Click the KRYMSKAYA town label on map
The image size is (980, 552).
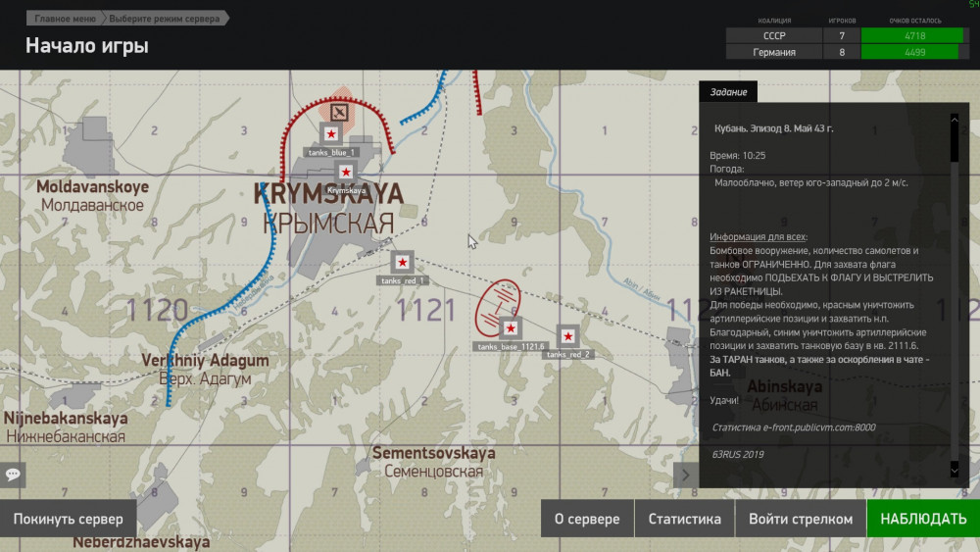click(x=328, y=194)
